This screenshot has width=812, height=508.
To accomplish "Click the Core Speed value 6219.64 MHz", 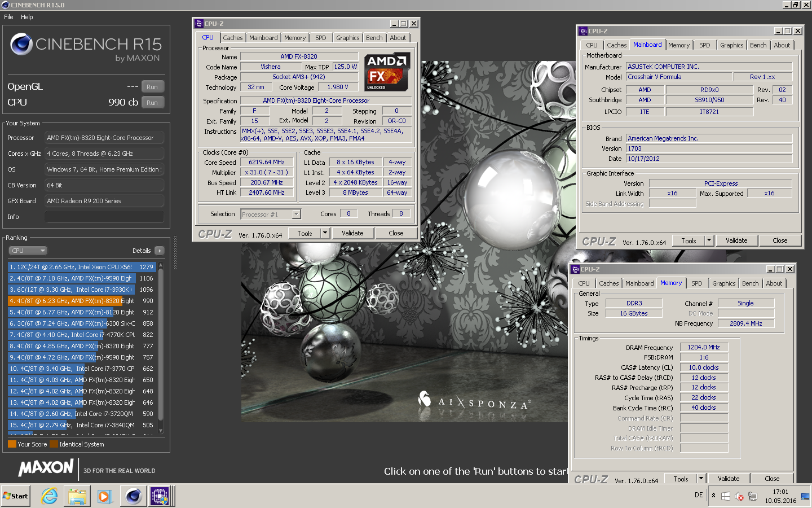I will (267, 162).
